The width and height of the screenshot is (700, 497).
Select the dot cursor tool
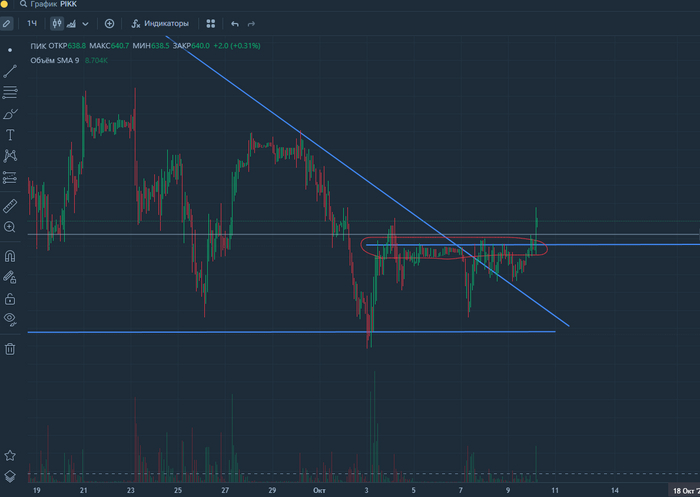click(10, 50)
